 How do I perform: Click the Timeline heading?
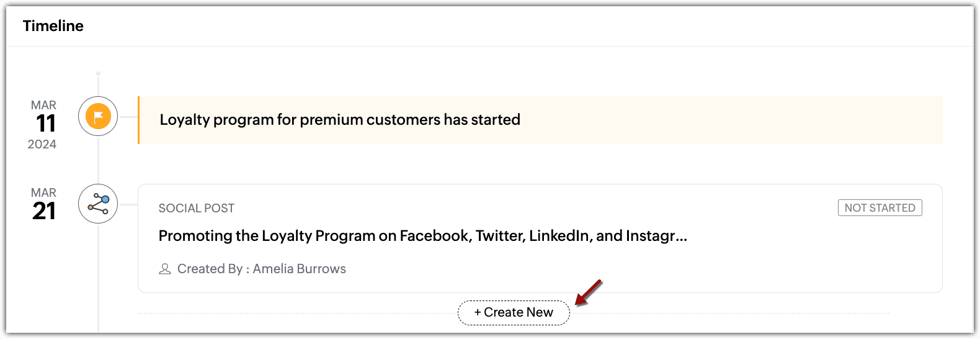click(x=53, y=26)
